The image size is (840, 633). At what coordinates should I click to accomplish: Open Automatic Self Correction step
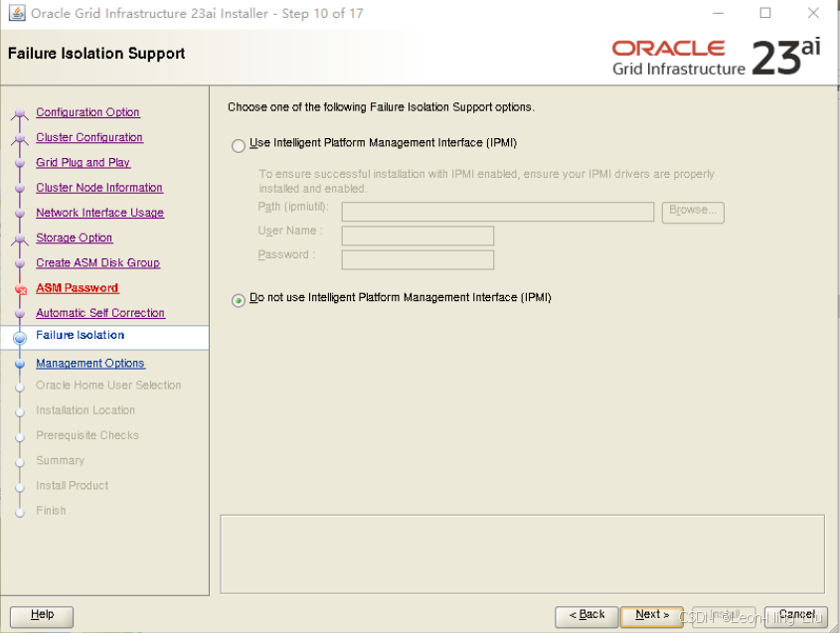(x=100, y=313)
